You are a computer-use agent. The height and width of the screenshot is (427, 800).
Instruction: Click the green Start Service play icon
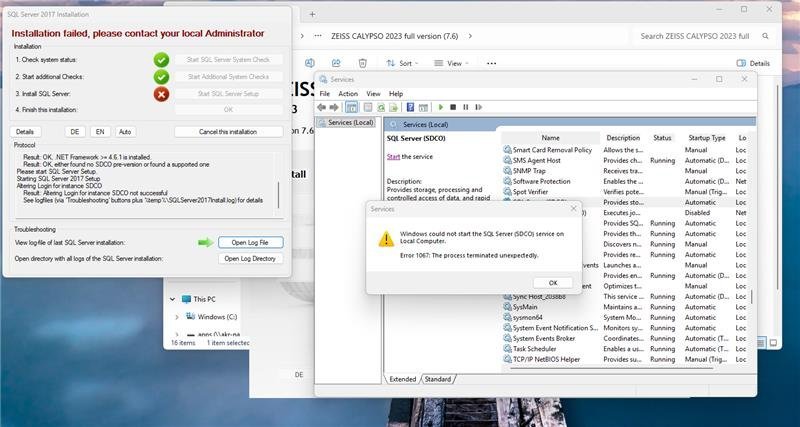pos(441,107)
